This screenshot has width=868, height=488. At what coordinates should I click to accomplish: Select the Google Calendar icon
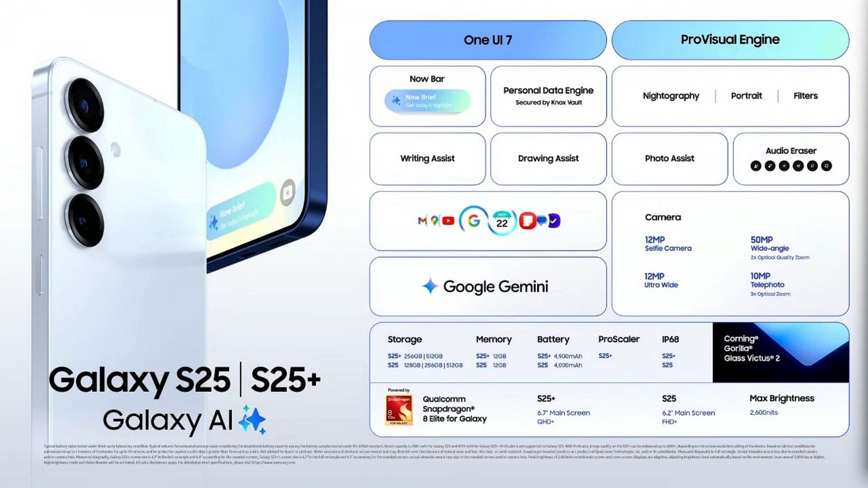500,221
